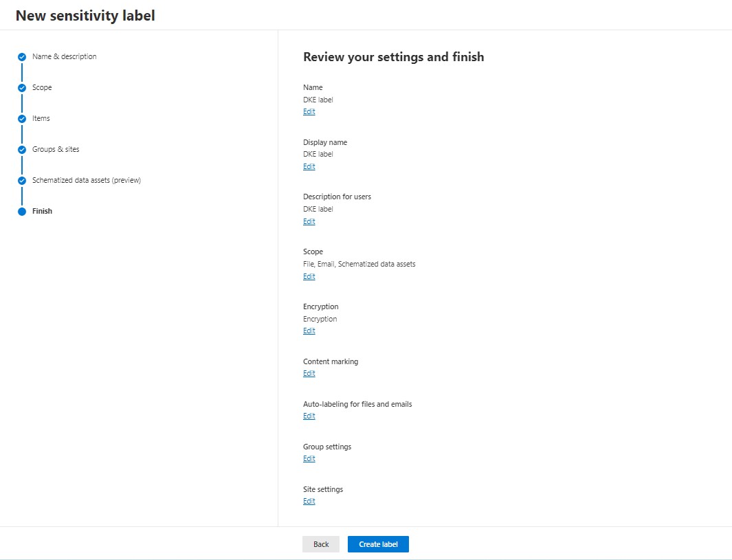Click the Finish step circle icon
Screen dimensions: 732x560
click(x=22, y=212)
